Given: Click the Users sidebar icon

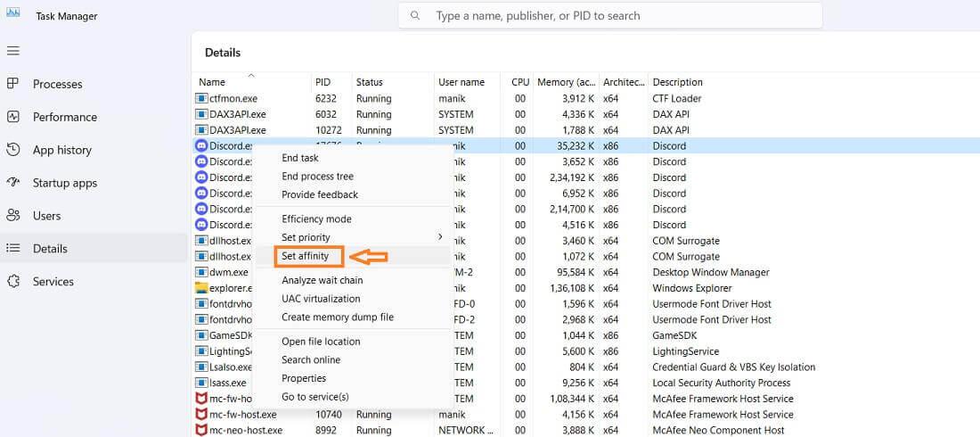Looking at the screenshot, I should click(x=12, y=215).
